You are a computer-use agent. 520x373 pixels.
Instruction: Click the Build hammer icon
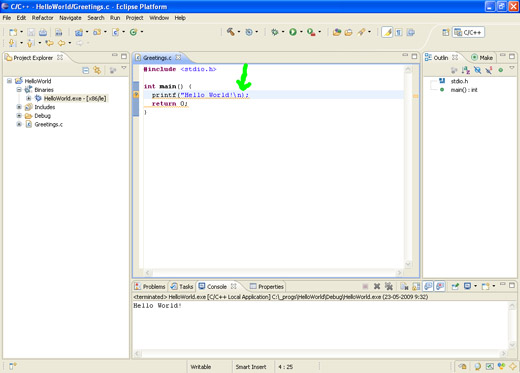[230, 32]
